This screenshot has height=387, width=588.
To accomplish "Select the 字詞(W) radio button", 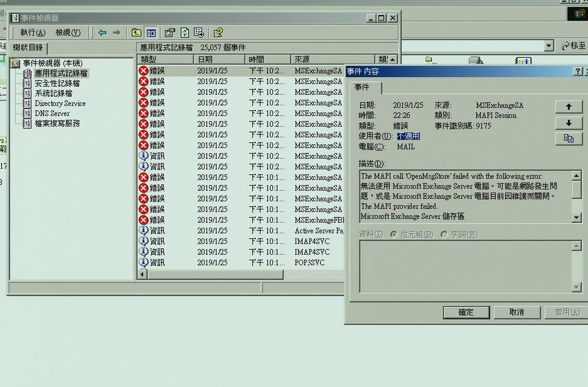I will [x=444, y=235].
